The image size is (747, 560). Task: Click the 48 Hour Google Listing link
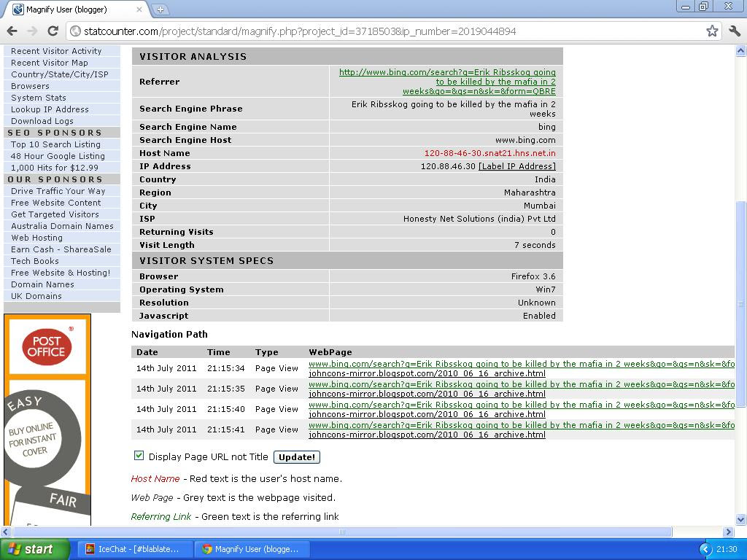58,156
